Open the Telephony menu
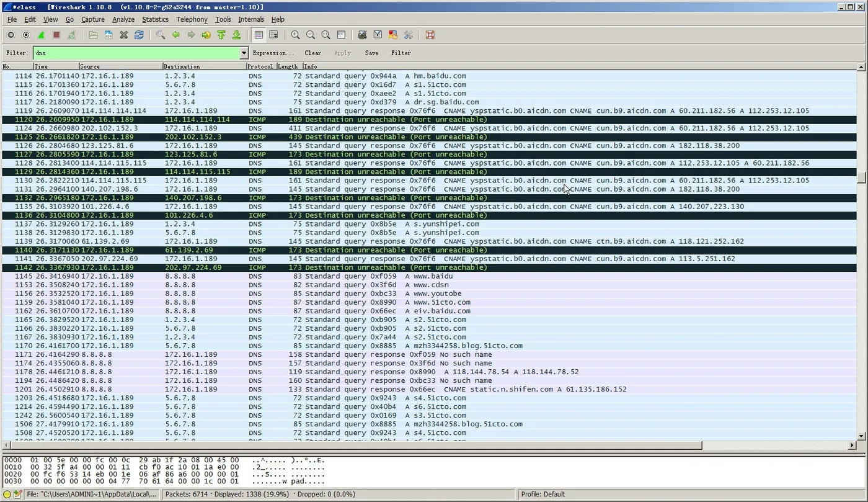Viewport: 868px width, 502px height. coord(192,19)
